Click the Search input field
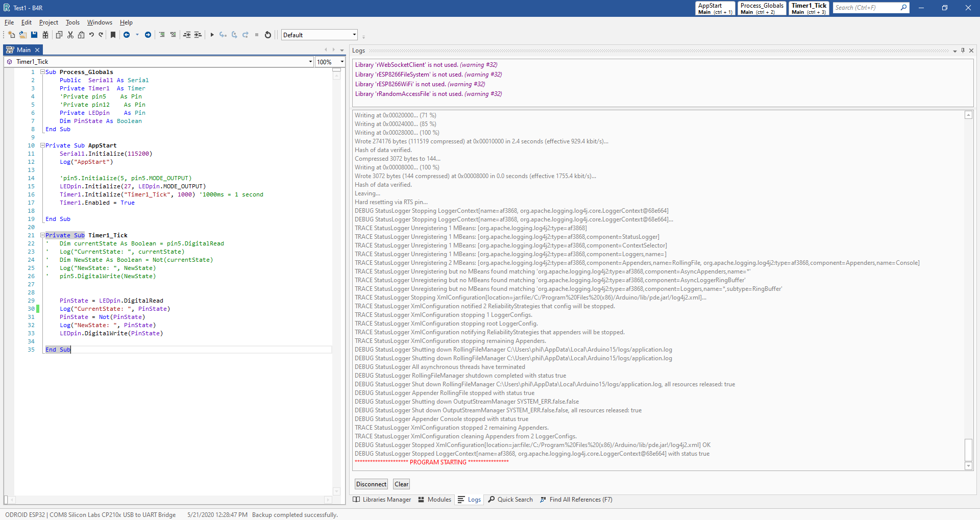980x520 pixels. click(866, 8)
